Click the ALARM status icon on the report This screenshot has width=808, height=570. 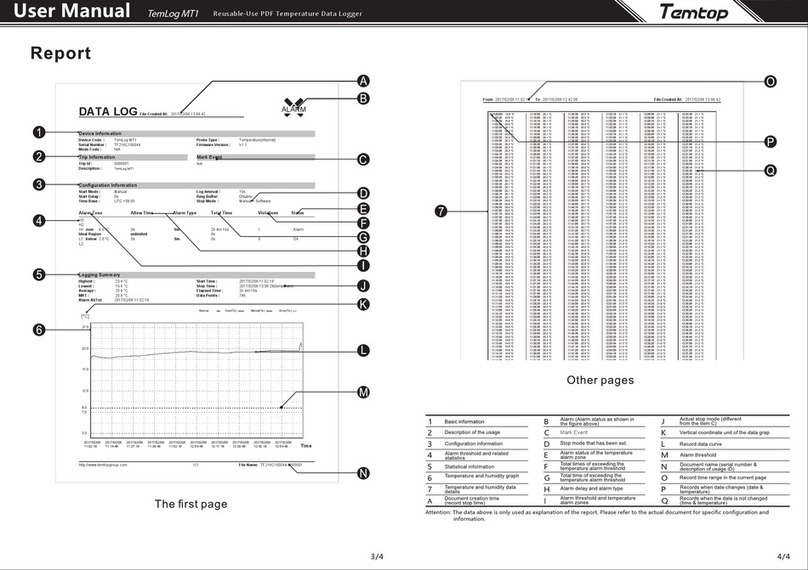(x=294, y=107)
